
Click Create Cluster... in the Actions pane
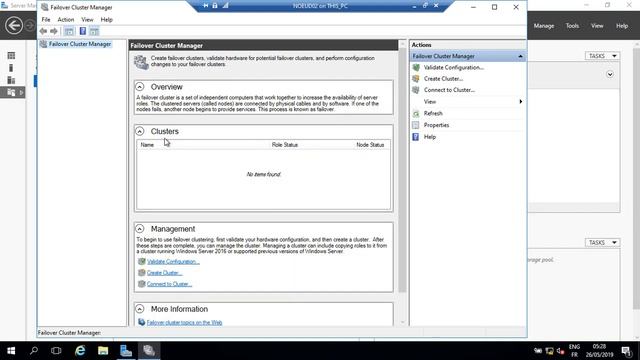coord(443,79)
